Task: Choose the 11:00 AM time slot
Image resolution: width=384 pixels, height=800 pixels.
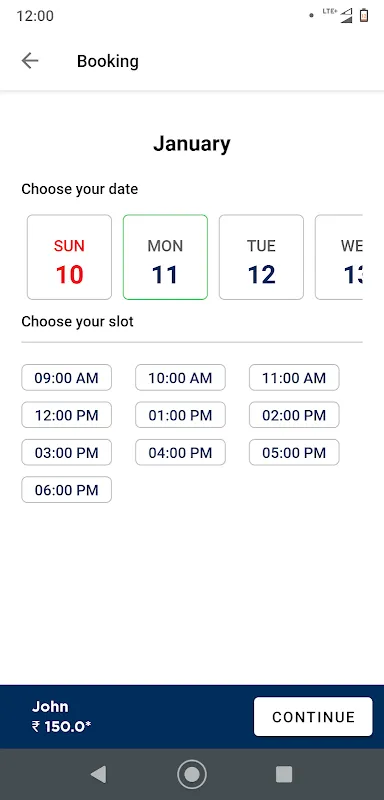Action: pos(294,378)
